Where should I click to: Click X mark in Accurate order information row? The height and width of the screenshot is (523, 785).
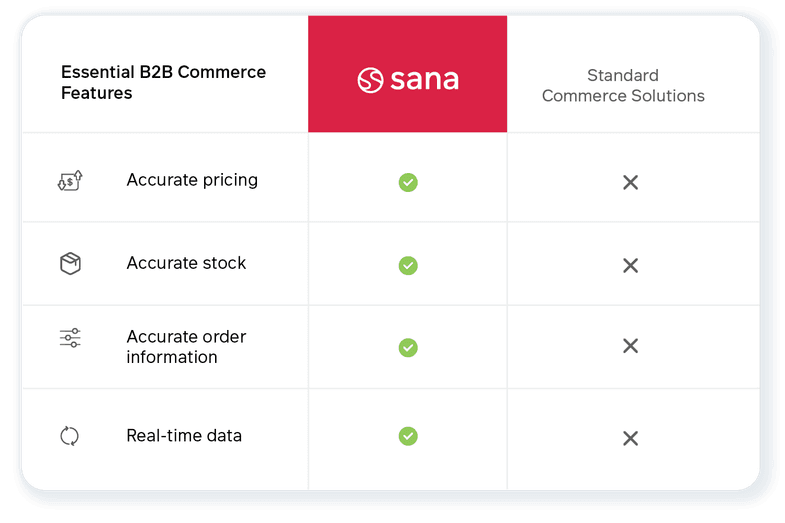point(630,346)
